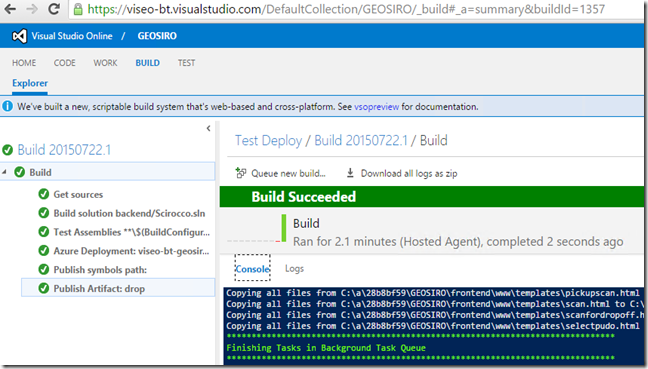Click the green build timeline bar
Viewport: 648px width, 369px height.
[x=284, y=228]
